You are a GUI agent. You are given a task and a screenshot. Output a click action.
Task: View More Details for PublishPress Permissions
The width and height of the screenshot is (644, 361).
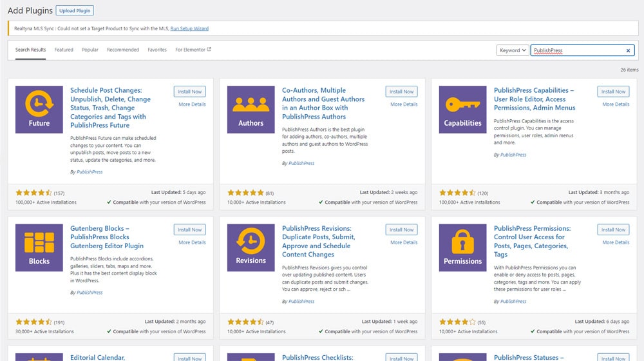(616, 242)
